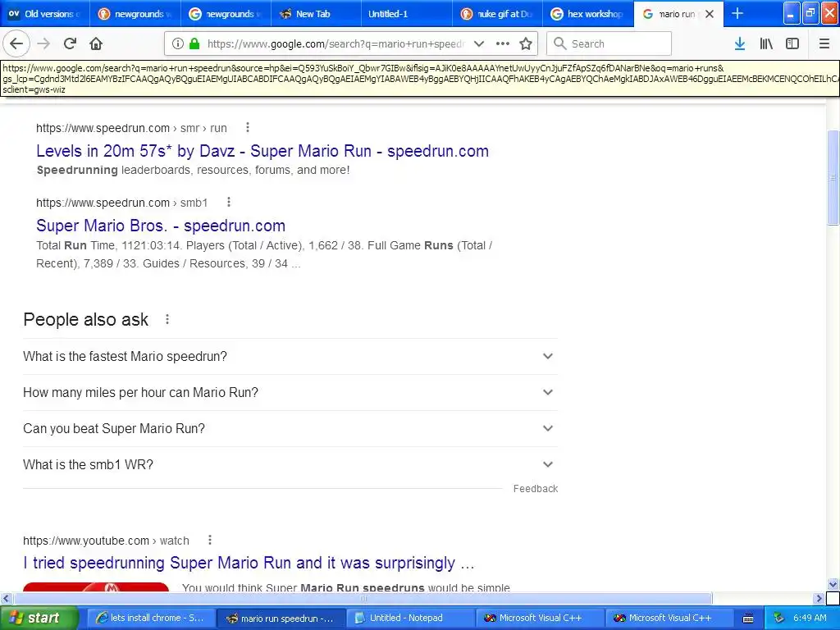Click the horizontal scrollbar thumb
Screen dimensions: 840x630
pyautogui.click(x=363, y=598)
